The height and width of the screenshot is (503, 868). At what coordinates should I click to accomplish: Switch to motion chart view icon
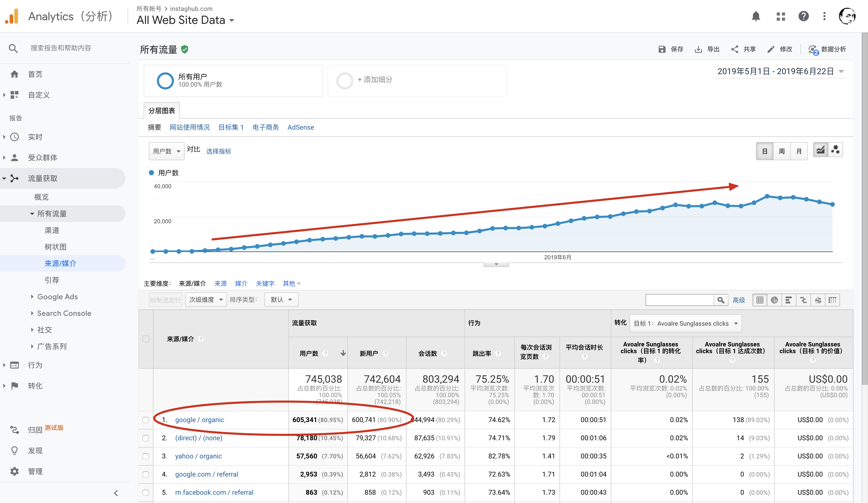pos(835,150)
